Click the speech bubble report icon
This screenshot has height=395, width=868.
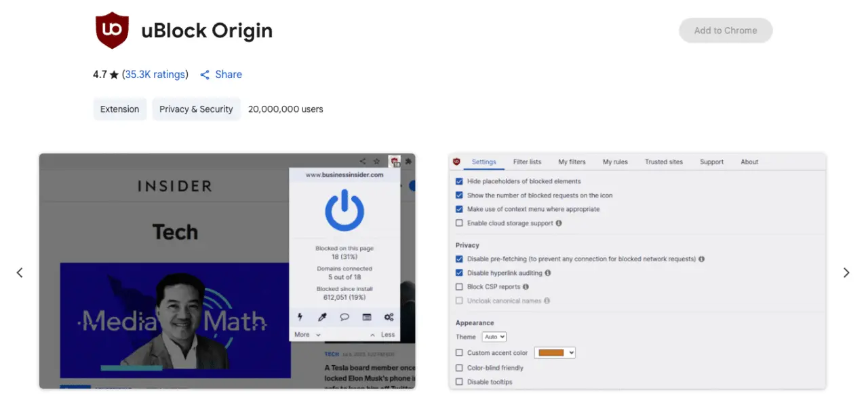[344, 317]
